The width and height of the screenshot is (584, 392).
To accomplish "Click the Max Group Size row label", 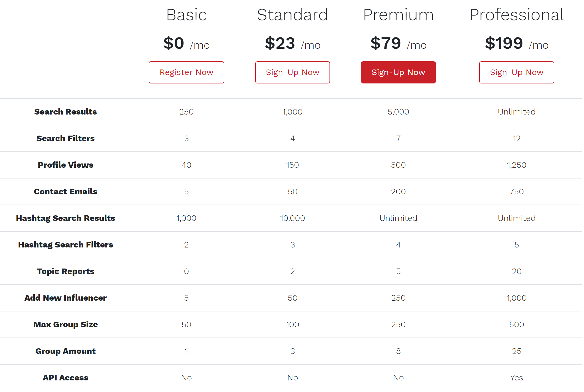I will point(66,324).
